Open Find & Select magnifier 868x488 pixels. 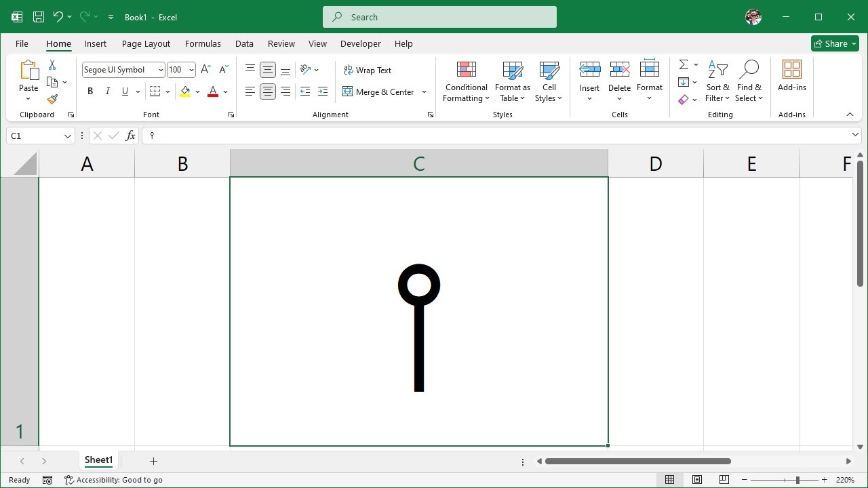(x=749, y=82)
